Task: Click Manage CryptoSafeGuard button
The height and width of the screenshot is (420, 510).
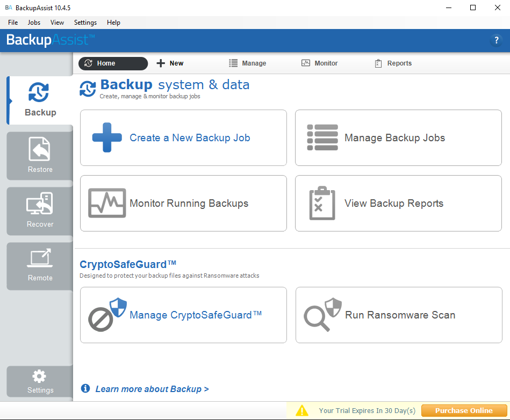Action: tap(183, 315)
